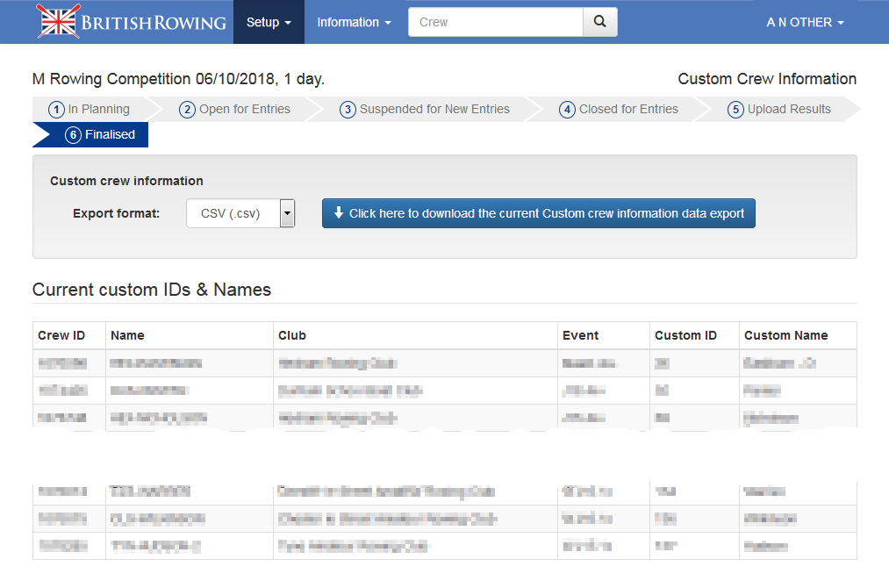Expand the A N OTHER user menu
This screenshot has height=588, width=889.
[805, 22]
